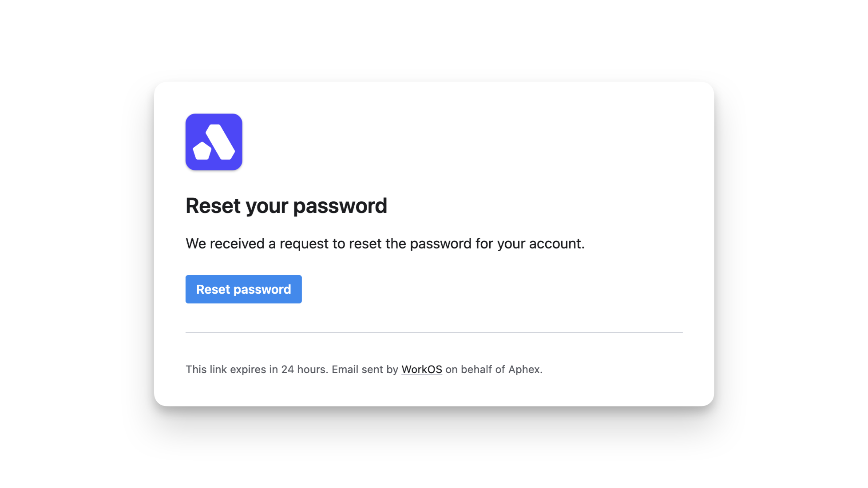The image size is (868, 488).
Task: Click the purple Aphex logo icon
Action: coord(214,142)
